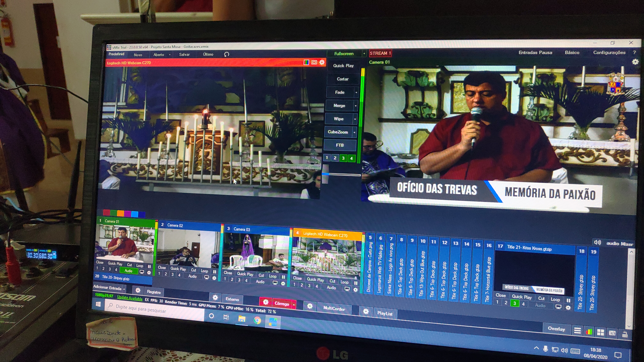
Task: Open the Predefinid menu
Action: [x=116, y=54]
